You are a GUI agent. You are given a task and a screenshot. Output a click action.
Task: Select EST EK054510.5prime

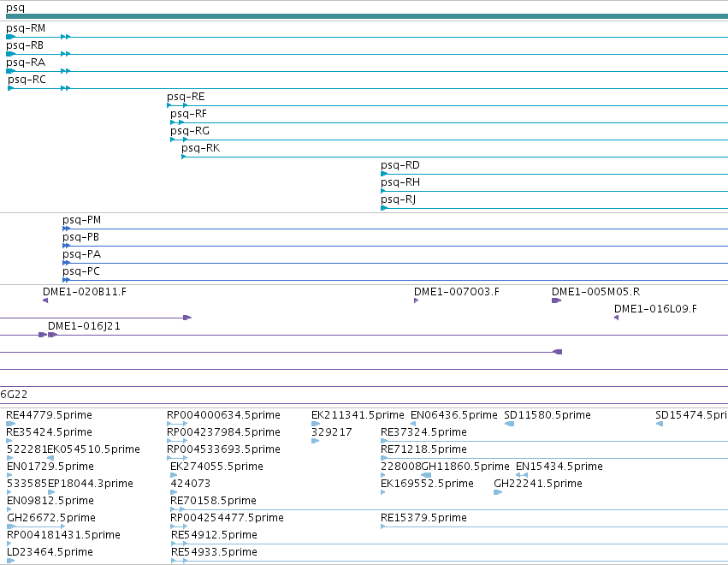[94, 449]
